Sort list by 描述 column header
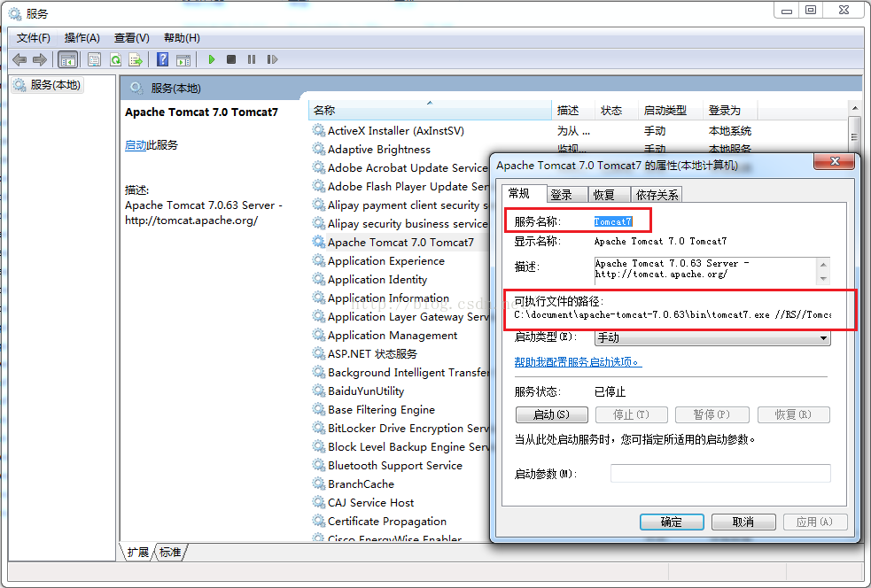 tap(572, 110)
